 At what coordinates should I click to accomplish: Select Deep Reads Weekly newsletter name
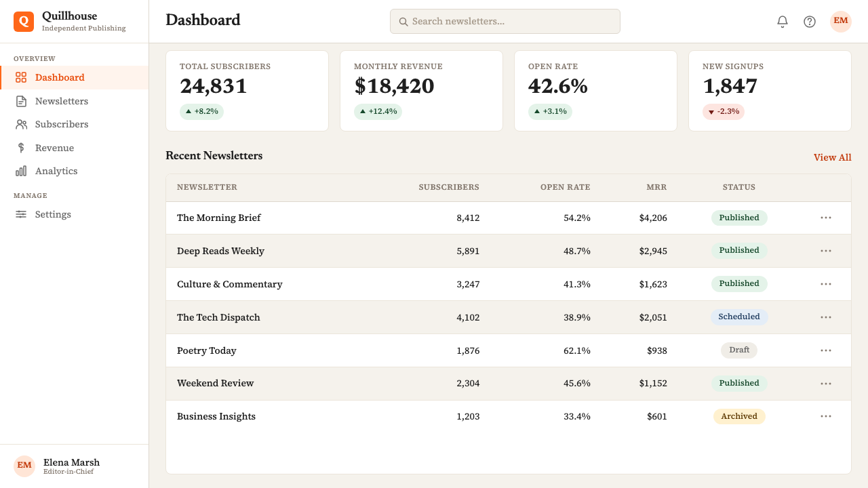[220, 251]
